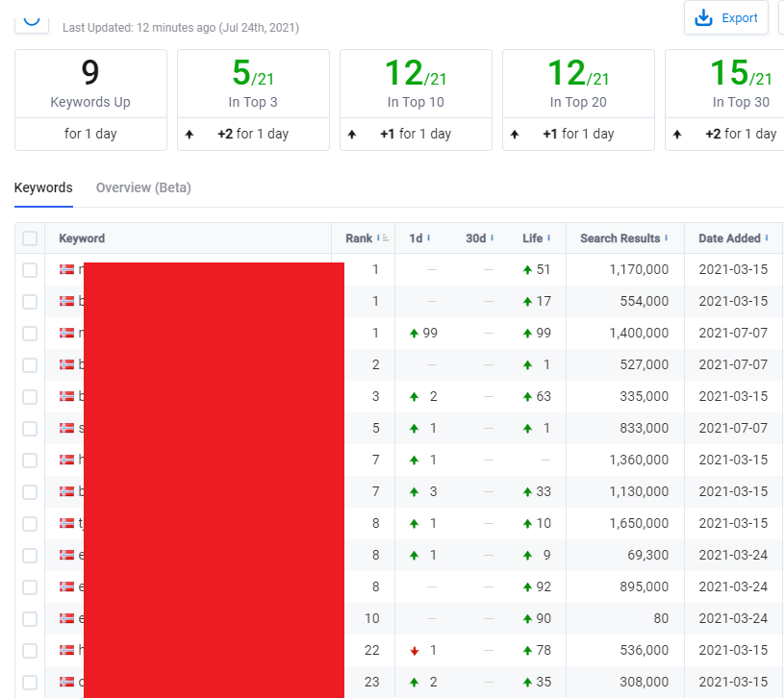This screenshot has width=784, height=698.
Task: Click the up arrow in the In Top 20 card
Action: (x=515, y=134)
